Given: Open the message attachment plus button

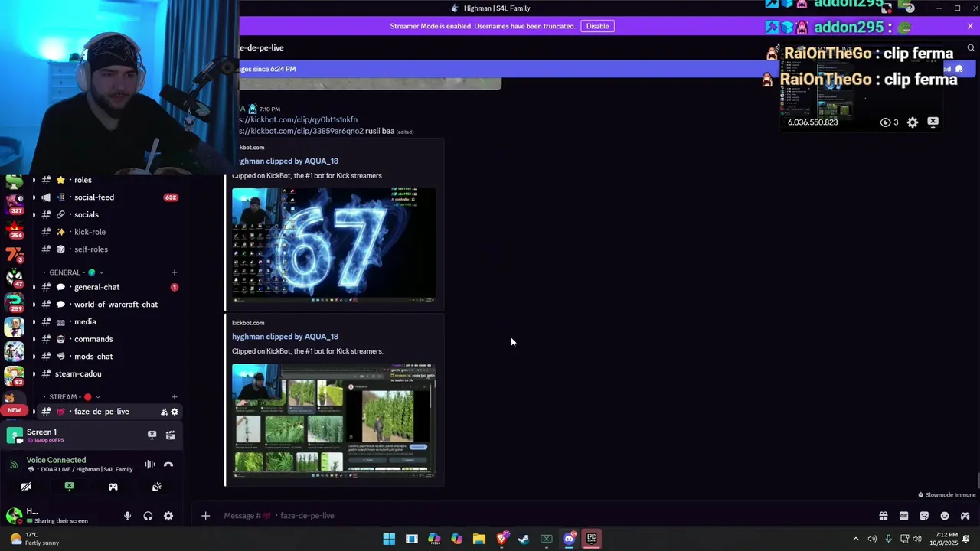Looking at the screenshot, I should [x=205, y=516].
